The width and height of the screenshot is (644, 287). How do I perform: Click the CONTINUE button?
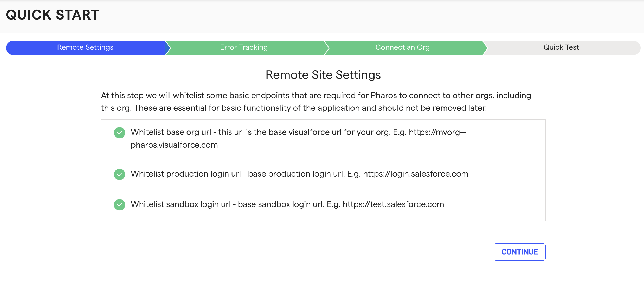pyautogui.click(x=519, y=252)
